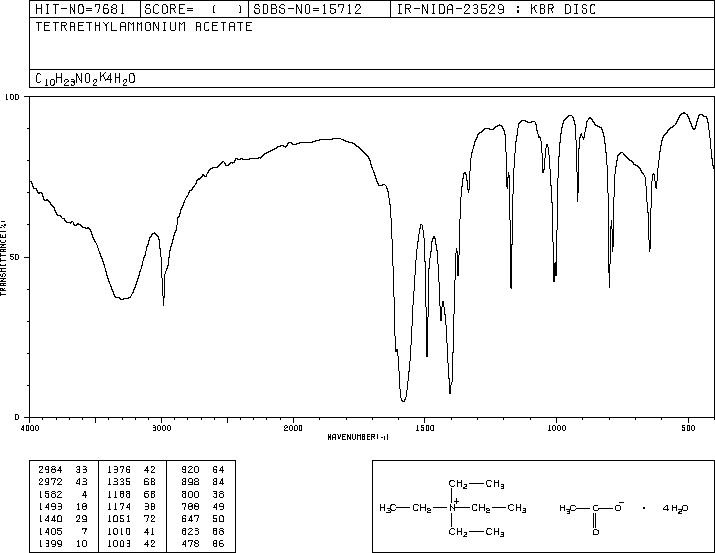Click the broad O-H band minimum near 3300
This screenshot has width=715, height=553.
click(x=122, y=299)
